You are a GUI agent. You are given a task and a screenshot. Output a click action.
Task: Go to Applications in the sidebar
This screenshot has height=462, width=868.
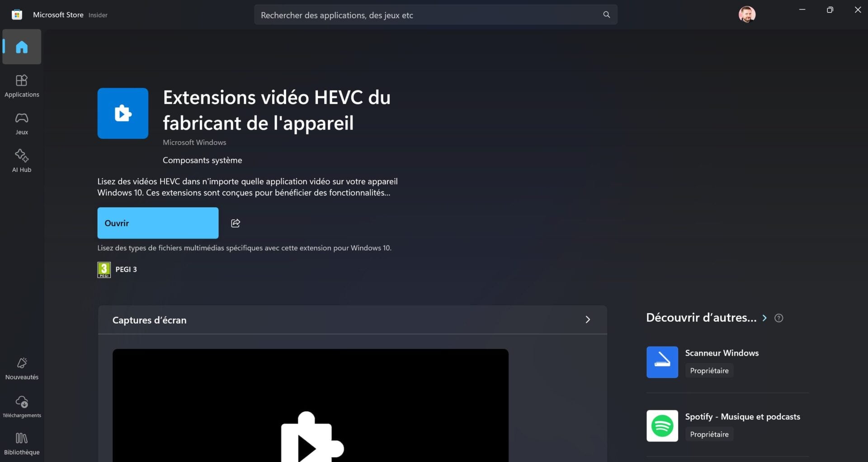tap(22, 86)
